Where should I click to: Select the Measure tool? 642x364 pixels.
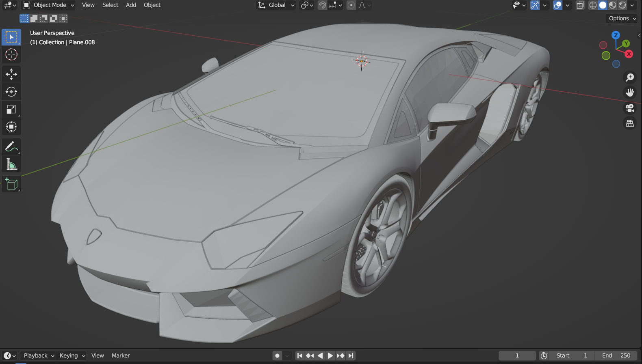pyautogui.click(x=11, y=164)
